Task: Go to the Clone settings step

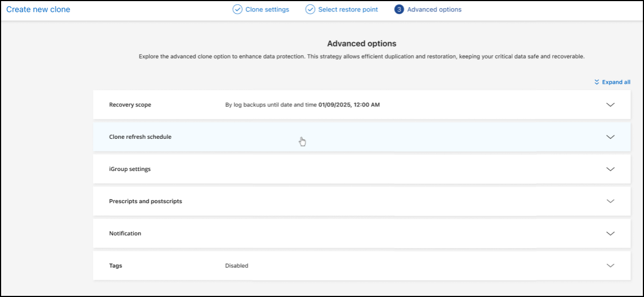Action: tap(267, 9)
